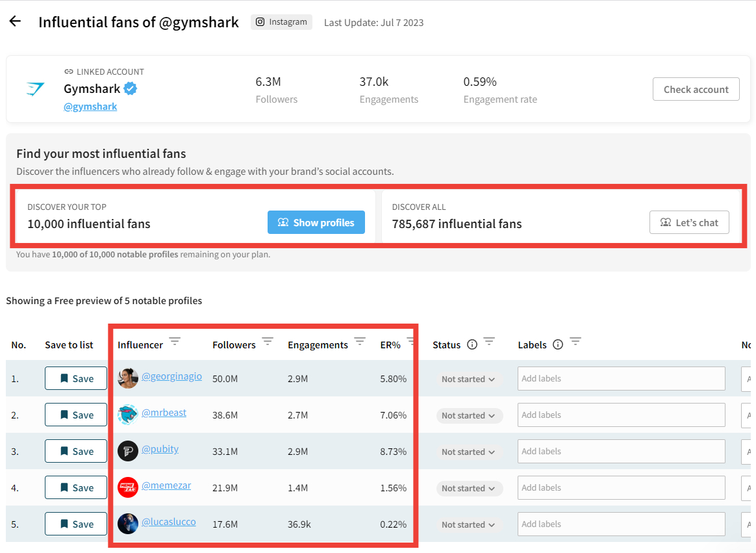Save @georginagio to a list
Screen dimensions: 756x553
click(x=76, y=378)
